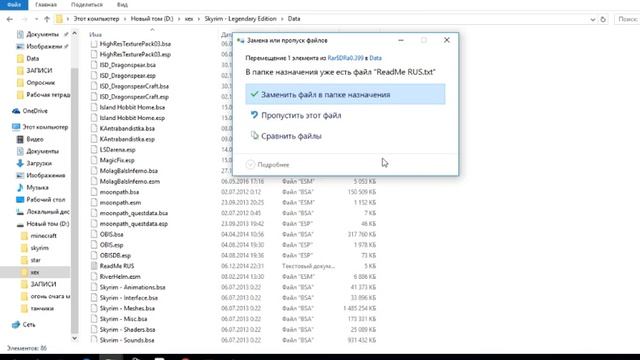Expand the address bar history dropdown
Screen dimensions: 640x360
(x=593, y=19)
